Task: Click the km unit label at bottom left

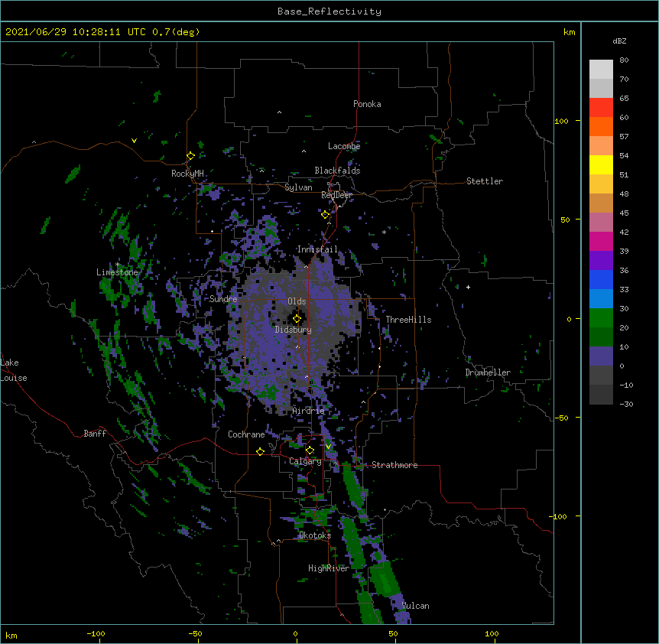Action: 11,635
